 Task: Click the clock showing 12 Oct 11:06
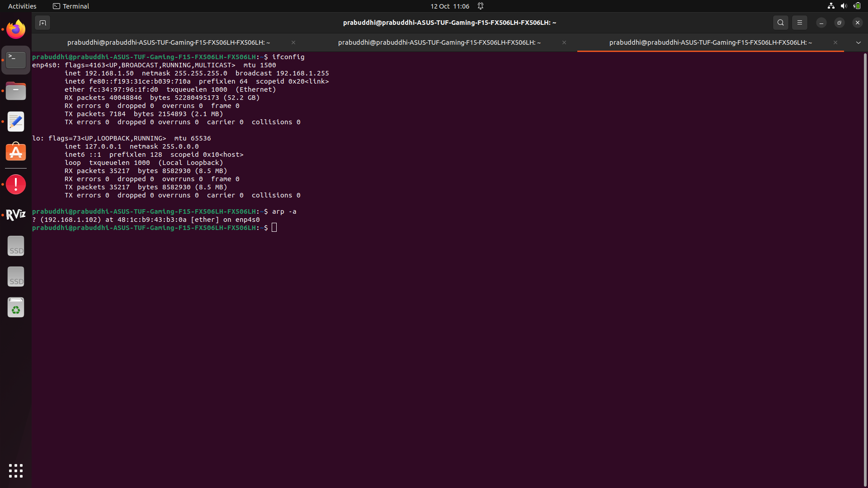click(x=449, y=6)
